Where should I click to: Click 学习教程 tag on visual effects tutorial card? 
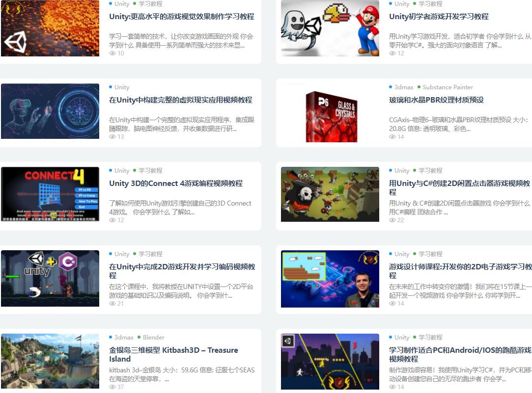point(150,4)
